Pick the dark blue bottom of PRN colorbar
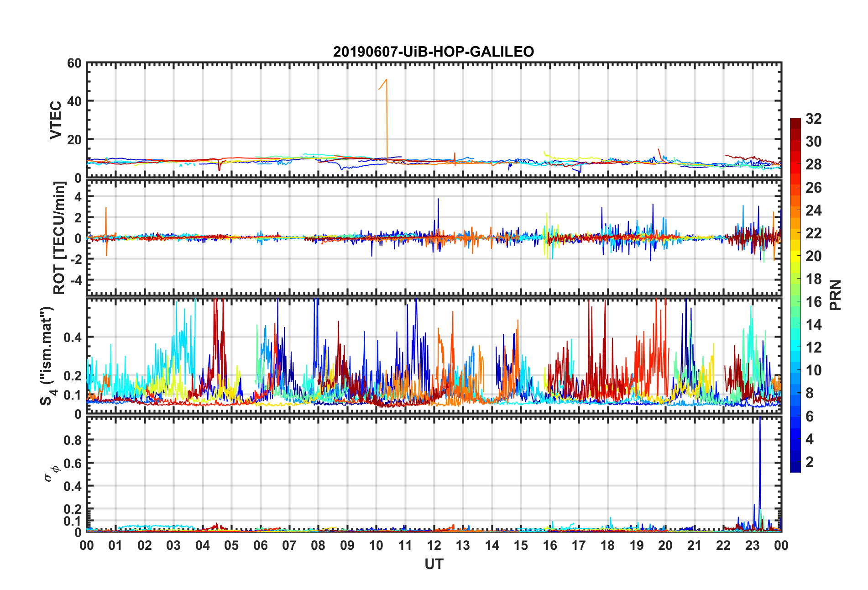868x590 pixels. [x=795, y=469]
